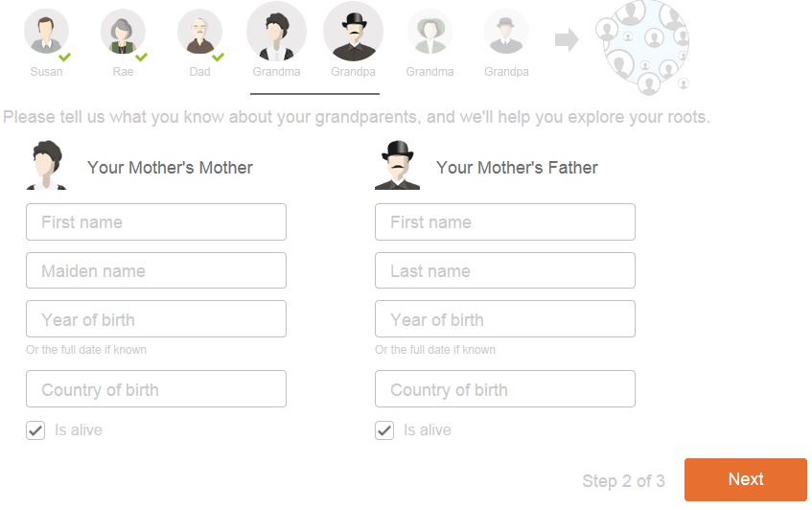Click Mother's Mother Country of birth field
Image resolution: width=812 pixels, height=510 pixels.
pos(156,389)
